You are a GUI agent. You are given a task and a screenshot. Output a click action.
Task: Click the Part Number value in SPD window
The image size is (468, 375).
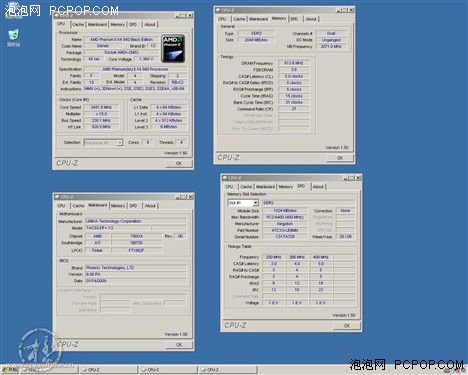(285, 230)
